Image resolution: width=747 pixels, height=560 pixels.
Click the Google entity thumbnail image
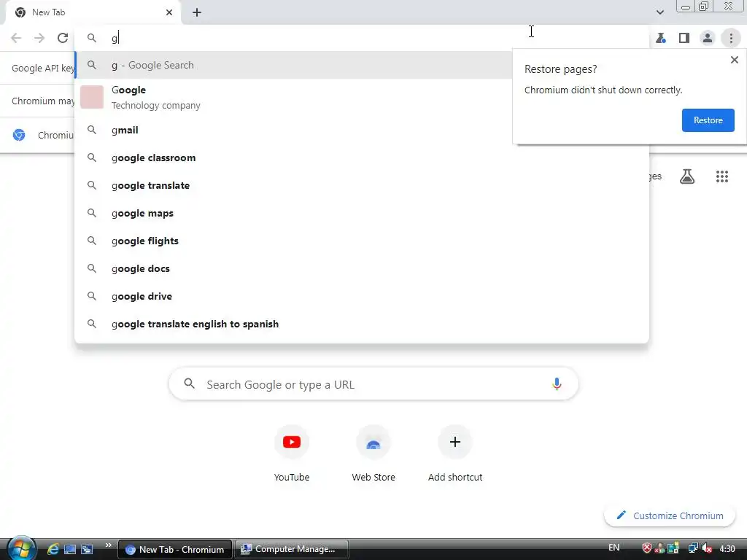(x=92, y=97)
